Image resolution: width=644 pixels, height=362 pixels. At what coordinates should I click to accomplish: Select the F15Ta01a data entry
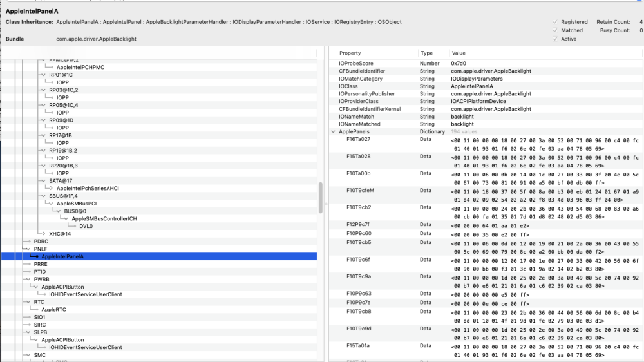tap(486, 350)
